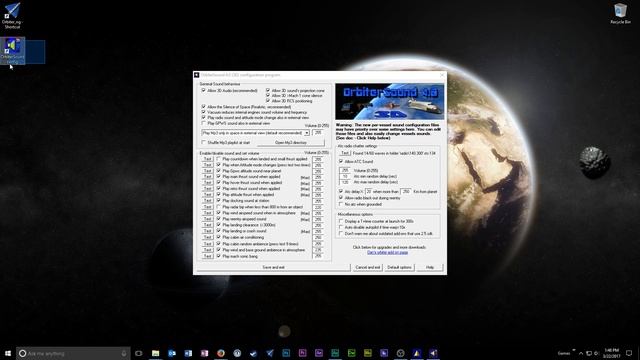
Task: Open the Recycle Bin desktop icon
Action: [620, 13]
